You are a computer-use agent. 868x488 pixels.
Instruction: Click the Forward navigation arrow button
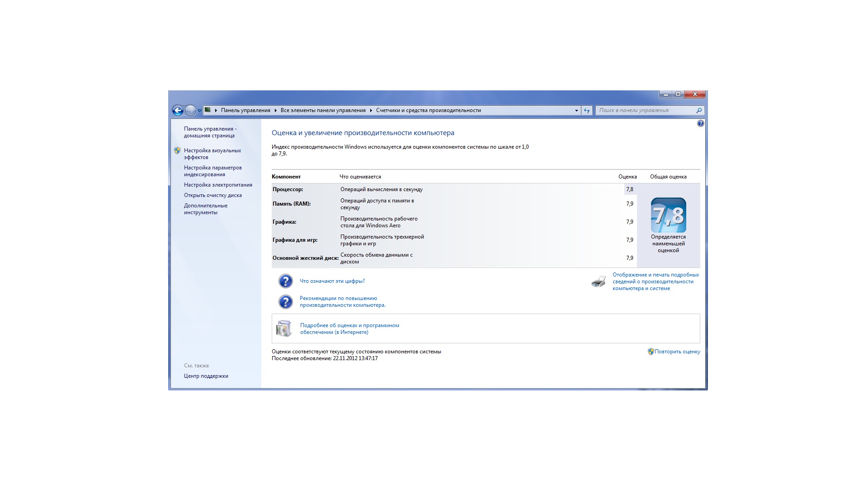pos(190,110)
